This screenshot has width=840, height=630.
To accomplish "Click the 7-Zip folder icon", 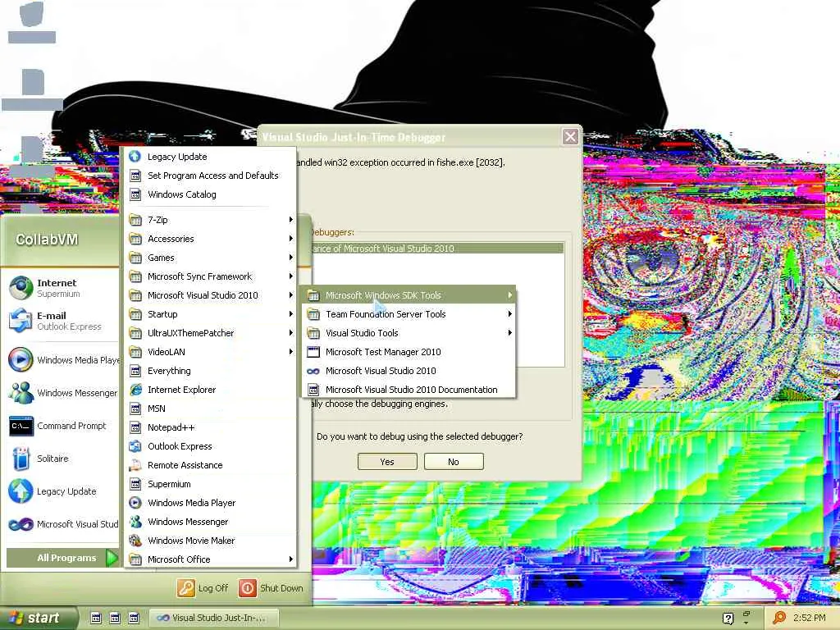I will click(135, 220).
